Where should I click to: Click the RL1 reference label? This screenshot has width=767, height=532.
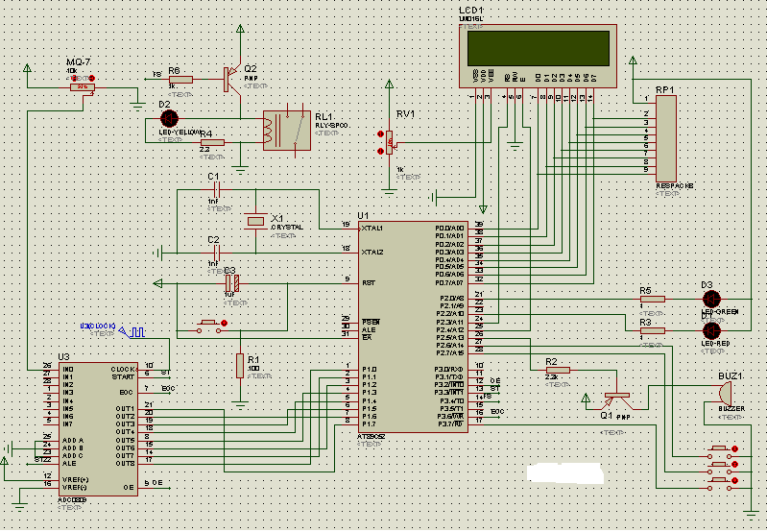click(x=324, y=116)
